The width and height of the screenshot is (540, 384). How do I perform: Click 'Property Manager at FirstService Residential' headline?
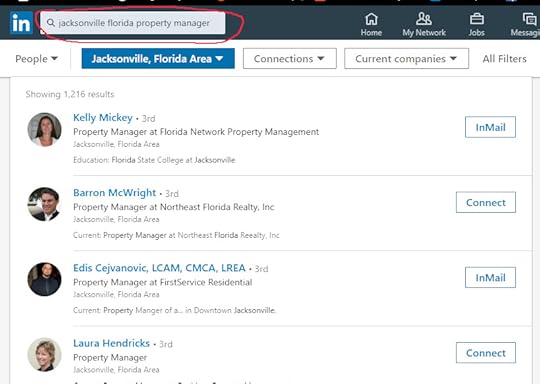coord(163,282)
